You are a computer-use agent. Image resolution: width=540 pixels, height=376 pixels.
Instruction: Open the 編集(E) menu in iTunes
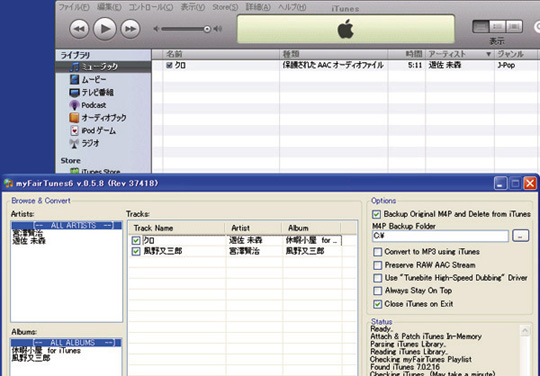pos(109,7)
